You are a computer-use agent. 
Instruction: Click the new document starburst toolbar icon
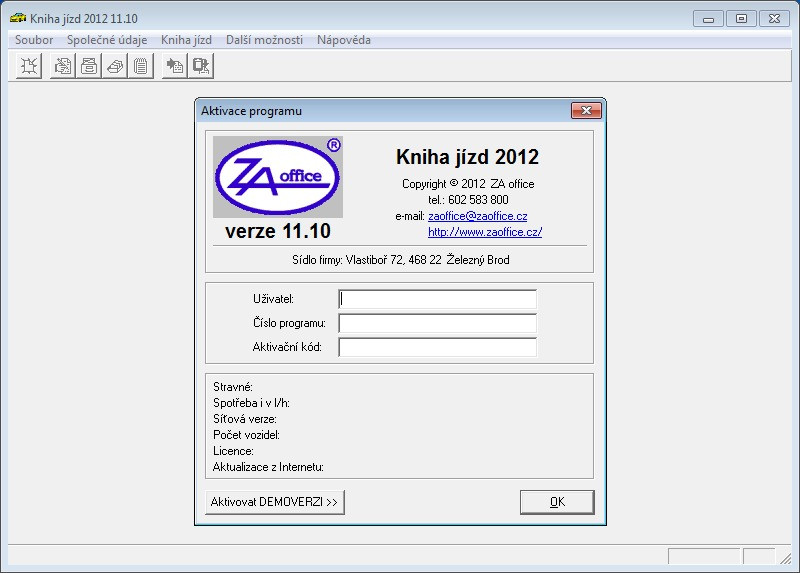(x=29, y=66)
